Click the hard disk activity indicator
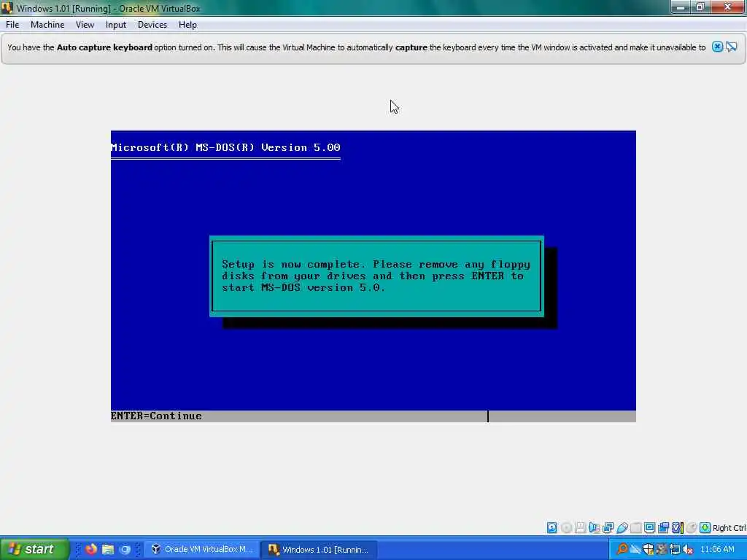Viewport: 747px width, 560px height. (552, 528)
